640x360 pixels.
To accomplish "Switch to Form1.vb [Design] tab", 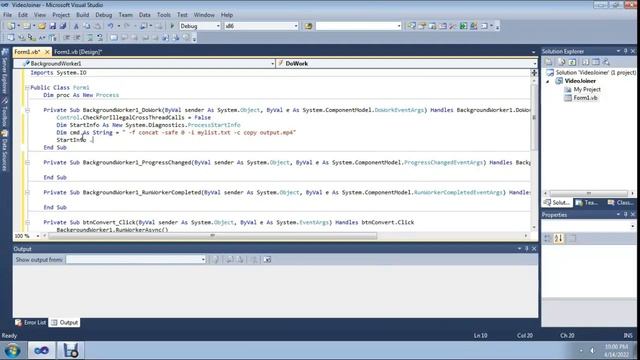I will pos(78,52).
